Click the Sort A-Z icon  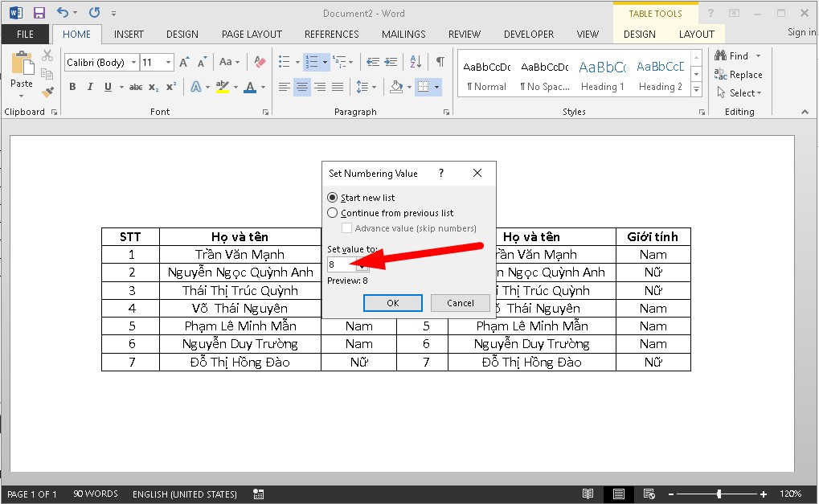416,62
